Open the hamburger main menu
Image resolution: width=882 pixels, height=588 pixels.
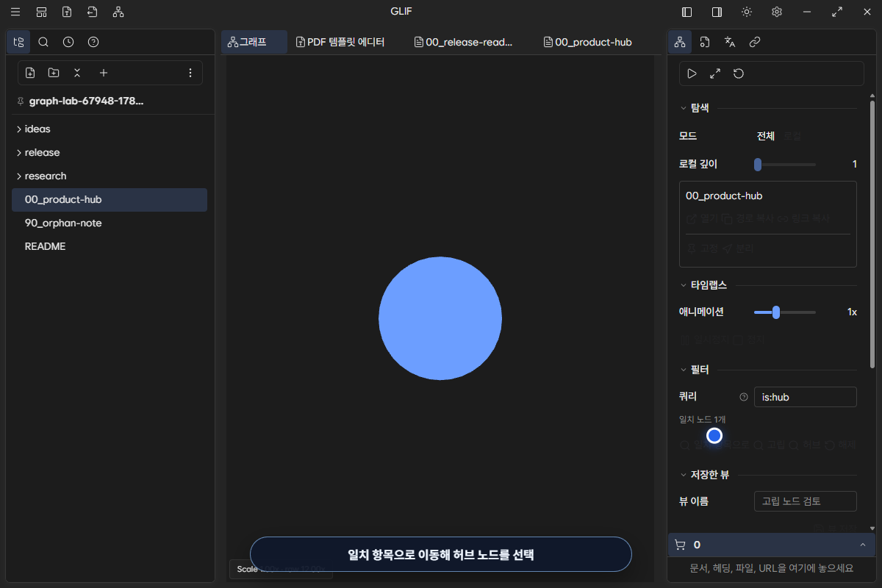coord(15,12)
